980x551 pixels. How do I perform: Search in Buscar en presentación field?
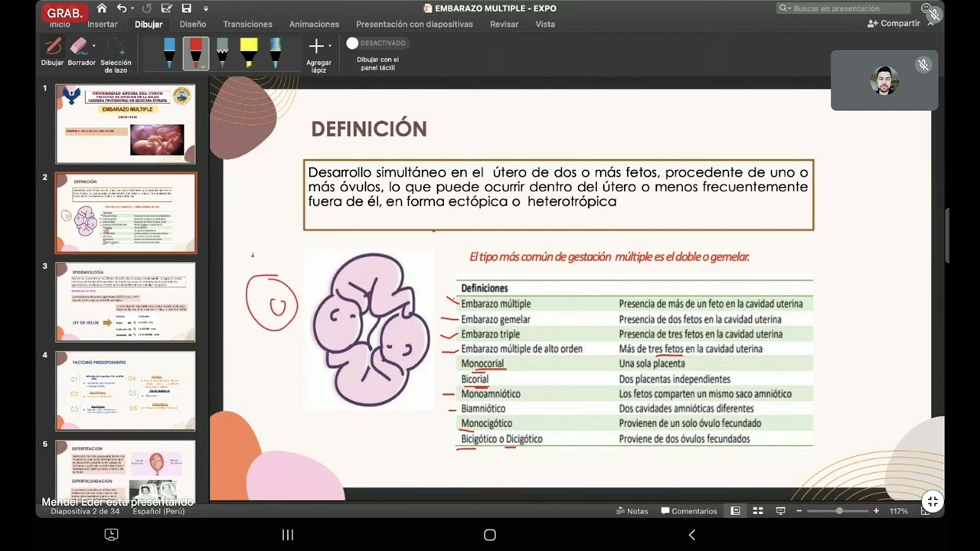(843, 8)
